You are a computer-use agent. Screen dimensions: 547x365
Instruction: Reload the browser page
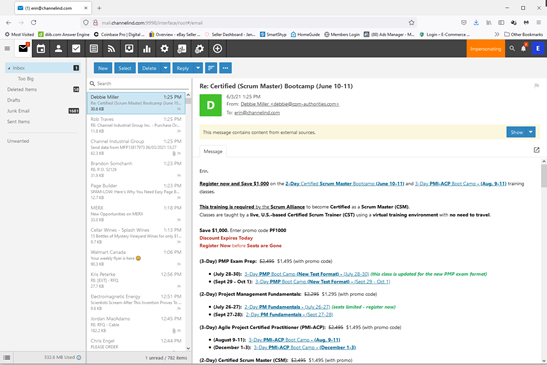pos(33,23)
